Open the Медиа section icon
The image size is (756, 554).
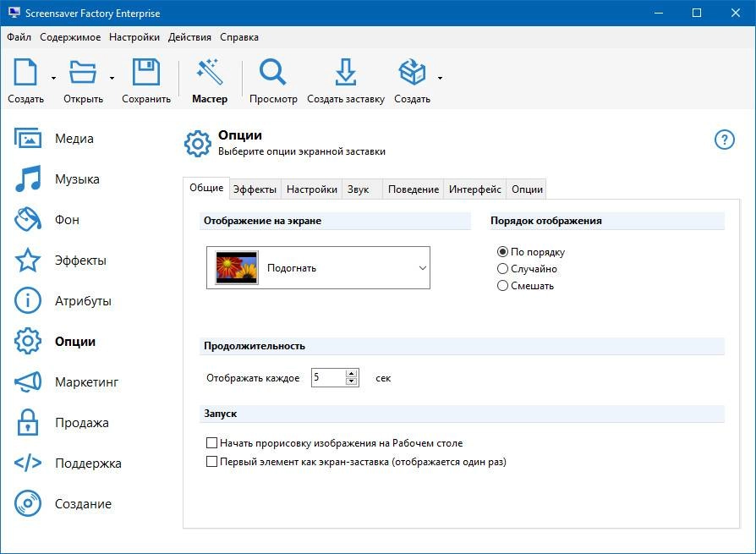coord(27,139)
